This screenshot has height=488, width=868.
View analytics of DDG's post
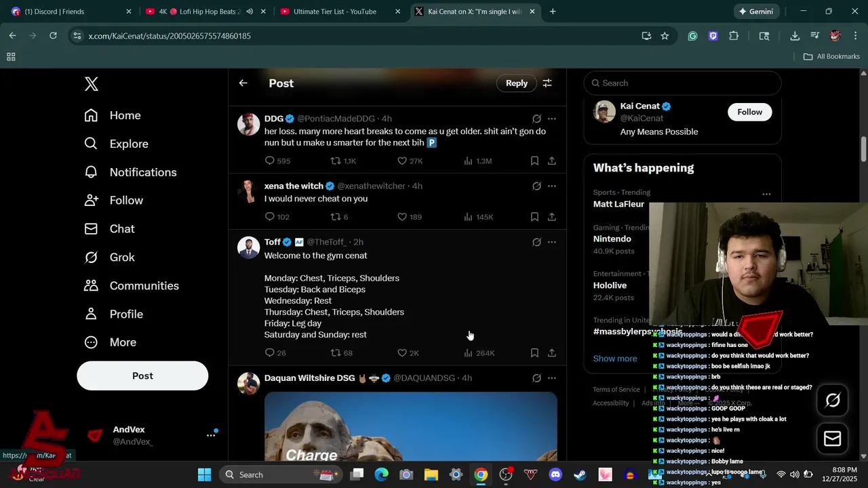pos(477,161)
